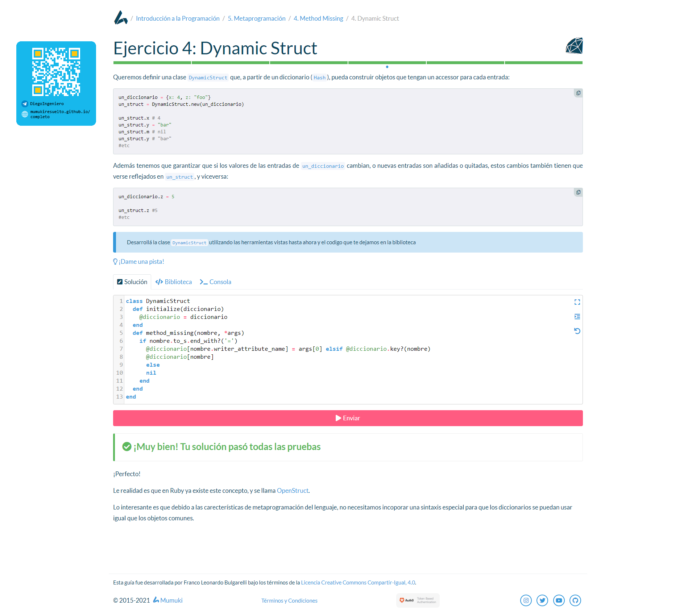Viewport: 696px width, 616px height.
Task: Reset the editor with the undo icon
Action: pyautogui.click(x=577, y=331)
